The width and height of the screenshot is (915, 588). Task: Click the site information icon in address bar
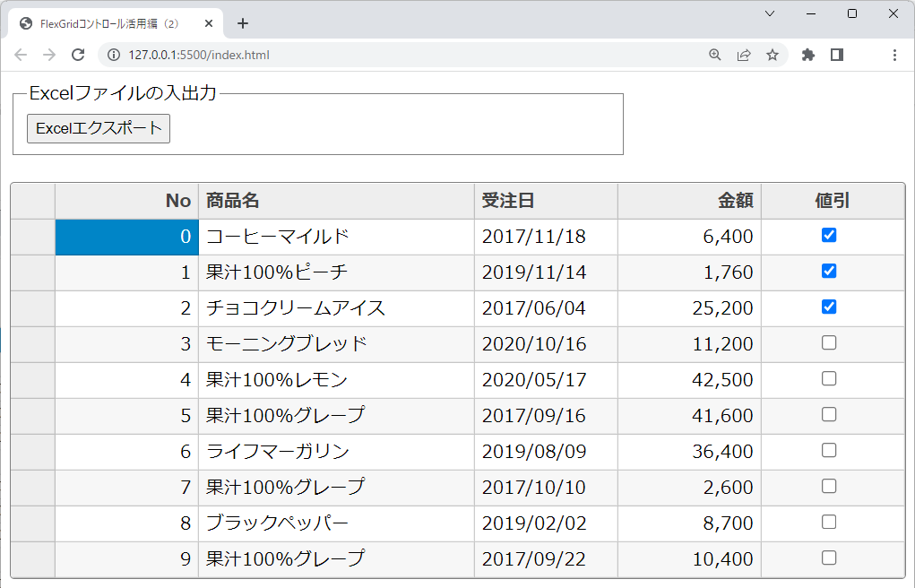114,55
